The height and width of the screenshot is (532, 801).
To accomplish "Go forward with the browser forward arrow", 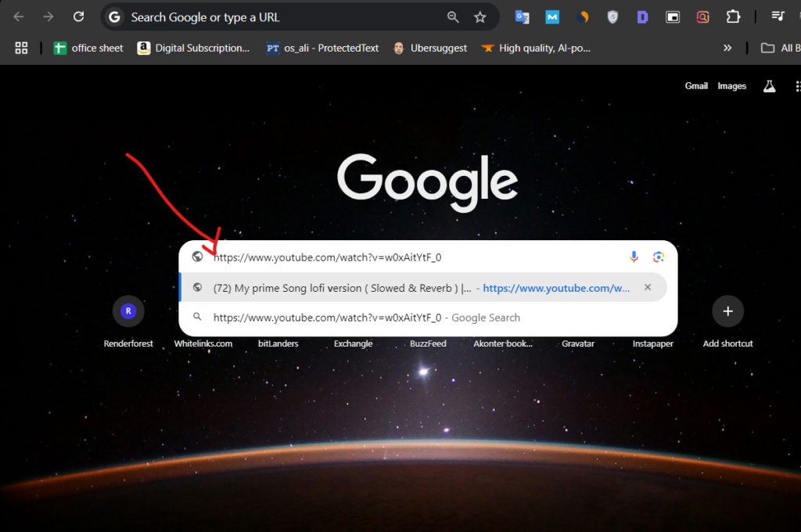I will (x=48, y=17).
